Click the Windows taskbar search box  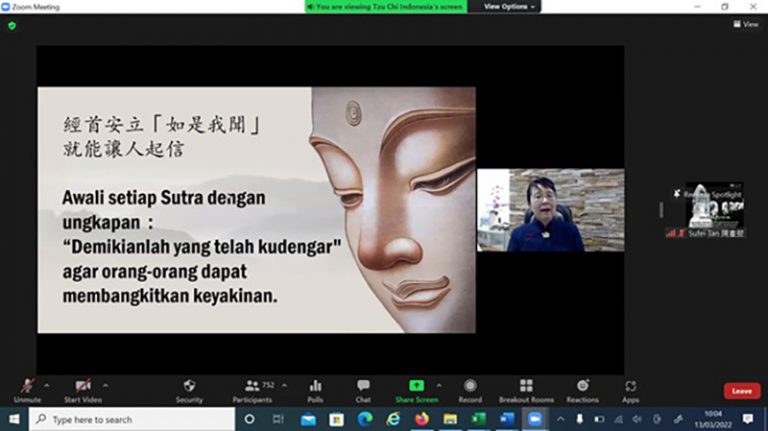130,420
